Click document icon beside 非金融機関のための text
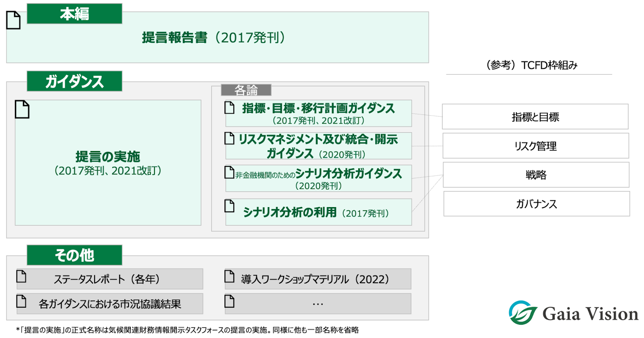The height and width of the screenshot is (338, 644). point(229,172)
